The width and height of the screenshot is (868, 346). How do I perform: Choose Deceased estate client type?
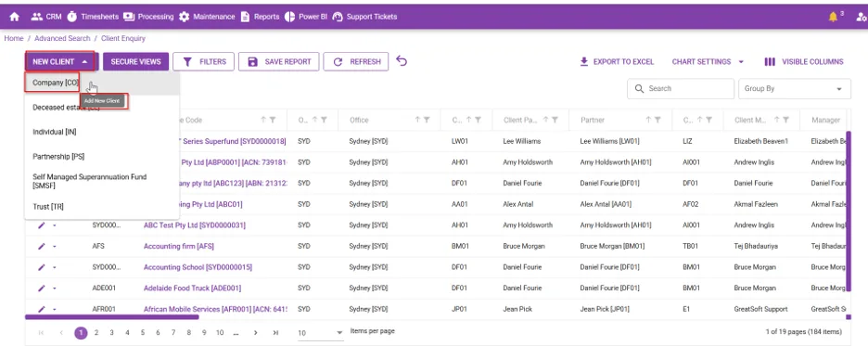pos(102,108)
